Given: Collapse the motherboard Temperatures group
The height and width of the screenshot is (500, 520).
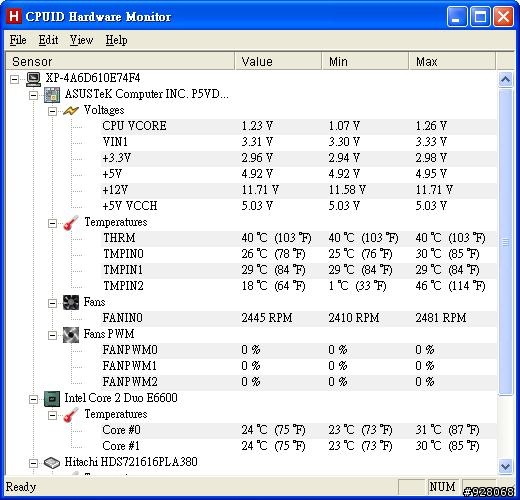Looking at the screenshot, I should pos(52,223).
